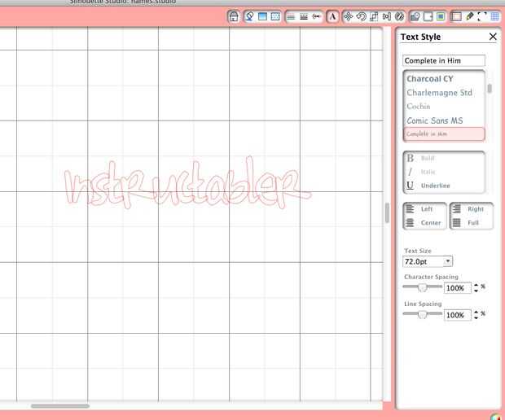
Task: Open the Grid settings icon
Action: point(495,16)
